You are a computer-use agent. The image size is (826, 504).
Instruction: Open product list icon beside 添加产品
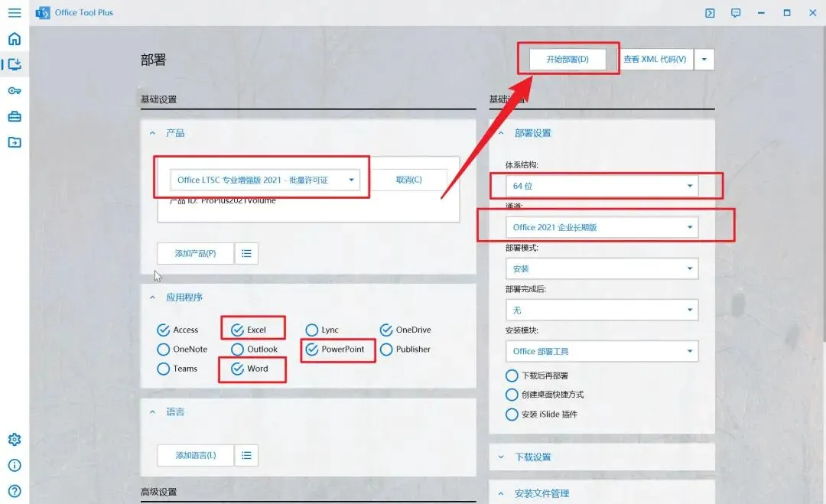(246, 253)
